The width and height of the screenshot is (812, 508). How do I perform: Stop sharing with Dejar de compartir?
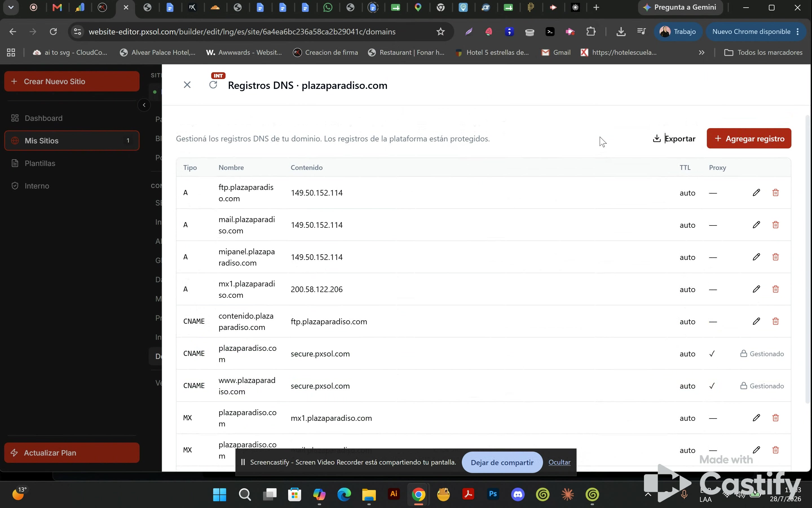pyautogui.click(x=502, y=462)
